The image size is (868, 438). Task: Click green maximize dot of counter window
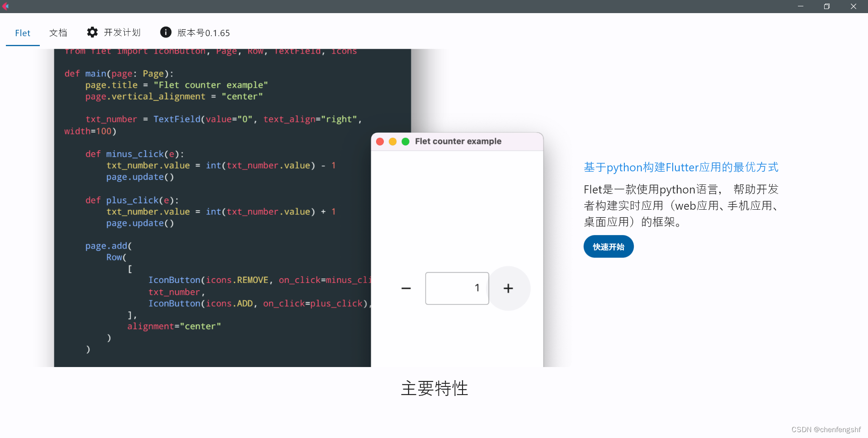point(406,141)
